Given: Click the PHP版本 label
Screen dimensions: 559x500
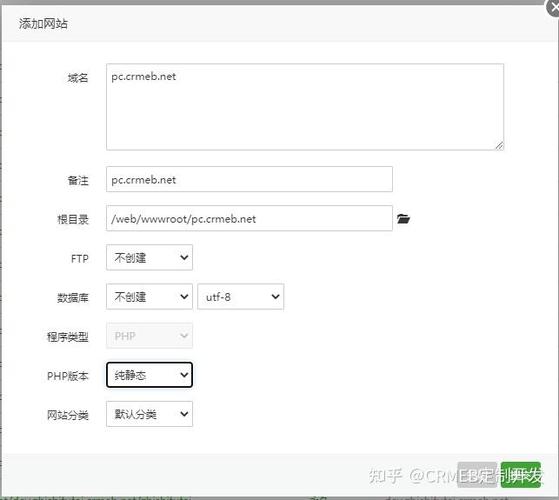Looking at the screenshot, I should (x=68, y=376).
